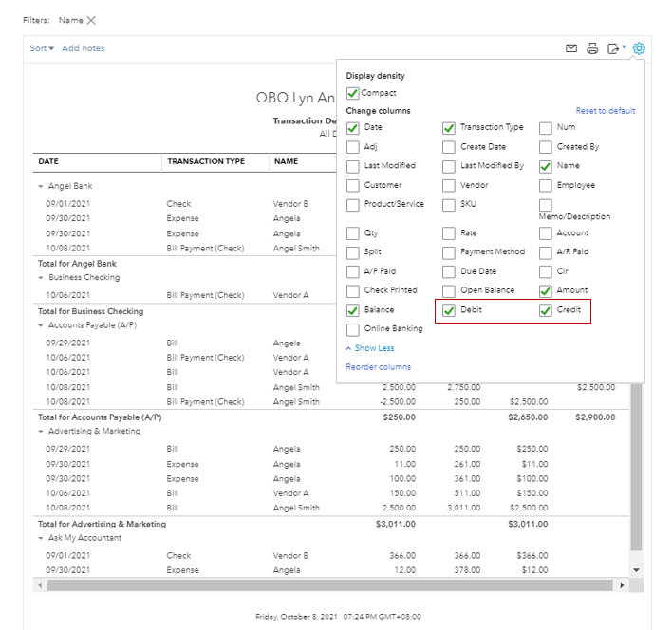Viewport: 672px width, 630px height.
Task: Click the Reorder columns link
Action: click(x=378, y=367)
